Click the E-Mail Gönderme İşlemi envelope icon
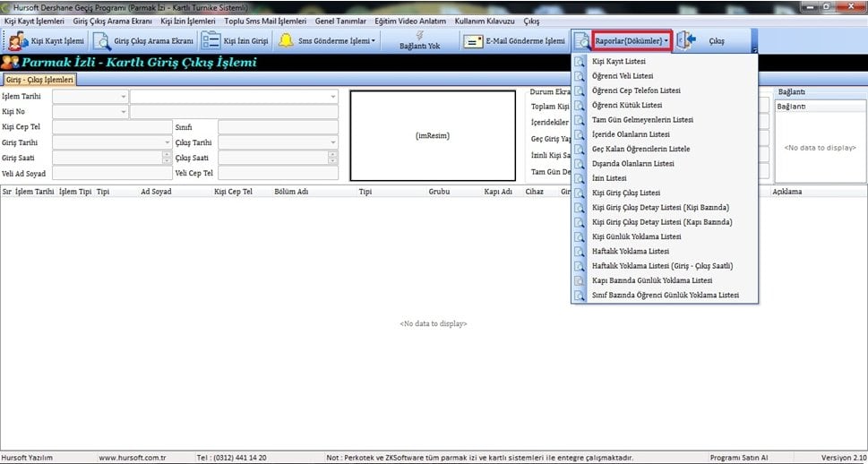Viewport: 868px width, 464px height. (473, 41)
